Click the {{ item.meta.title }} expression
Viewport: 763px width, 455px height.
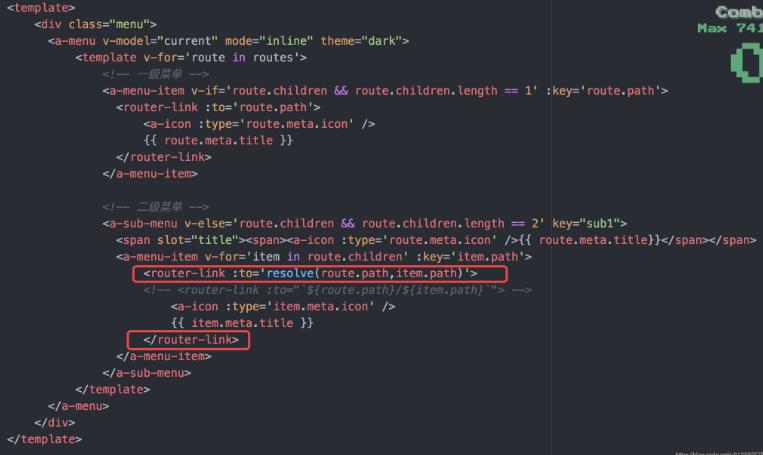[242, 323]
